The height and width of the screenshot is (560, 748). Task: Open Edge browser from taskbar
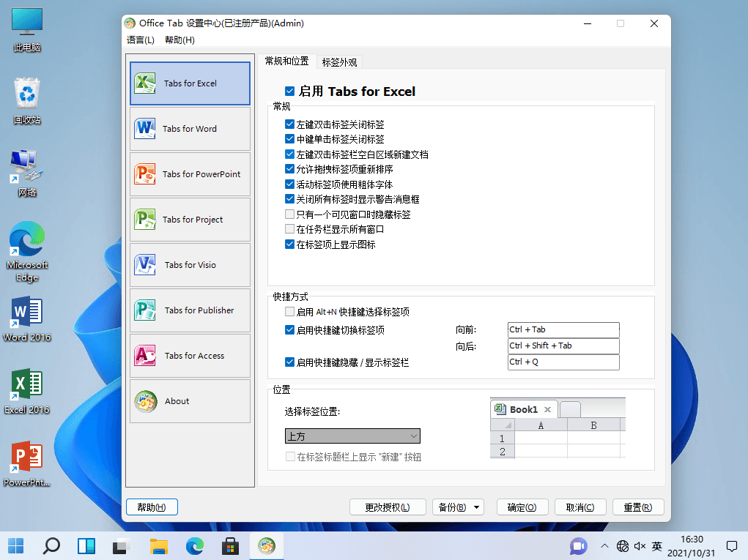195,545
